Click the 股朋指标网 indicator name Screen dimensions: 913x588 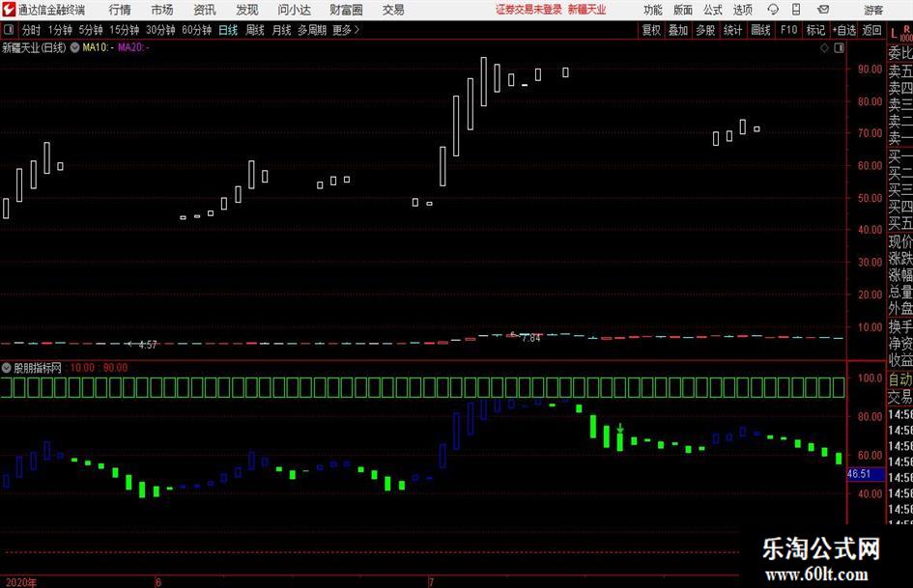38,367
